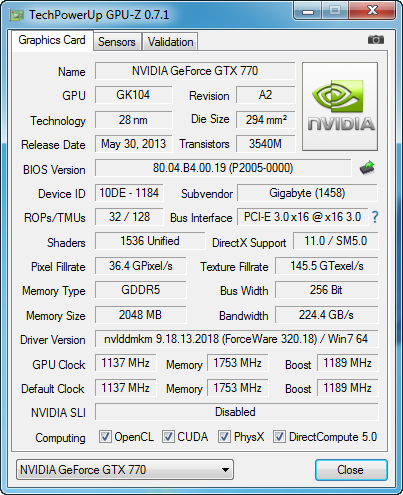Close the window with the X button

click(372, 11)
